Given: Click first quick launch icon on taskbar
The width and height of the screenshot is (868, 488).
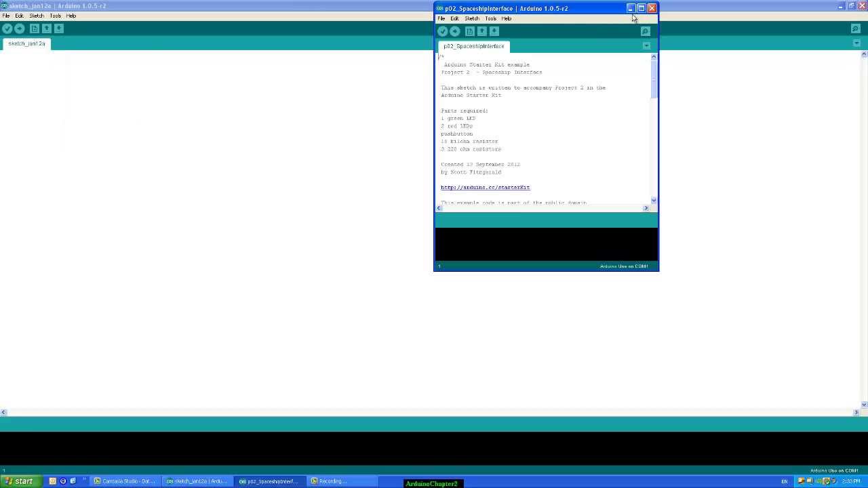Looking at the screenshot, I should [52, 481].
